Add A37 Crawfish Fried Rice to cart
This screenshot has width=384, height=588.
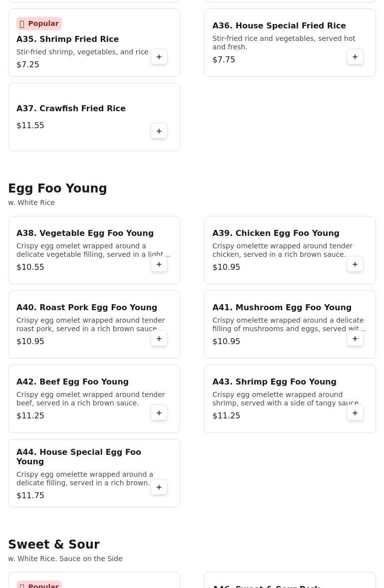click(x=159, y=131)
